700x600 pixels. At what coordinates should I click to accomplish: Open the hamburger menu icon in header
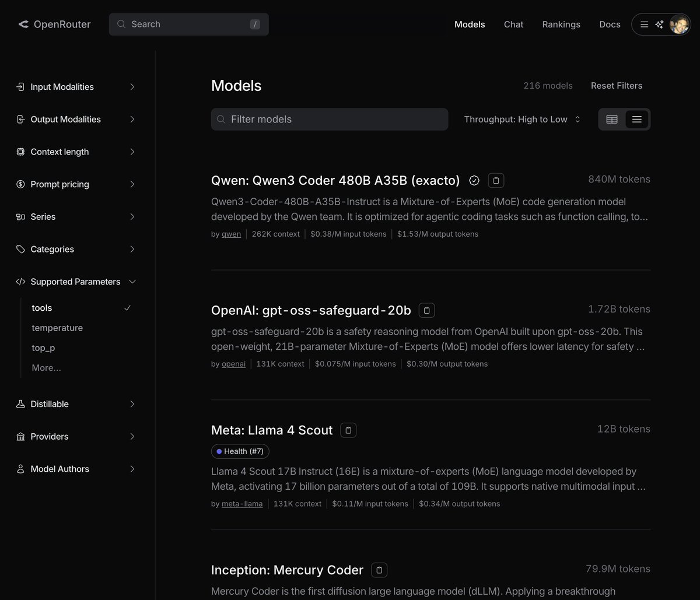click(x=644, y=24)
